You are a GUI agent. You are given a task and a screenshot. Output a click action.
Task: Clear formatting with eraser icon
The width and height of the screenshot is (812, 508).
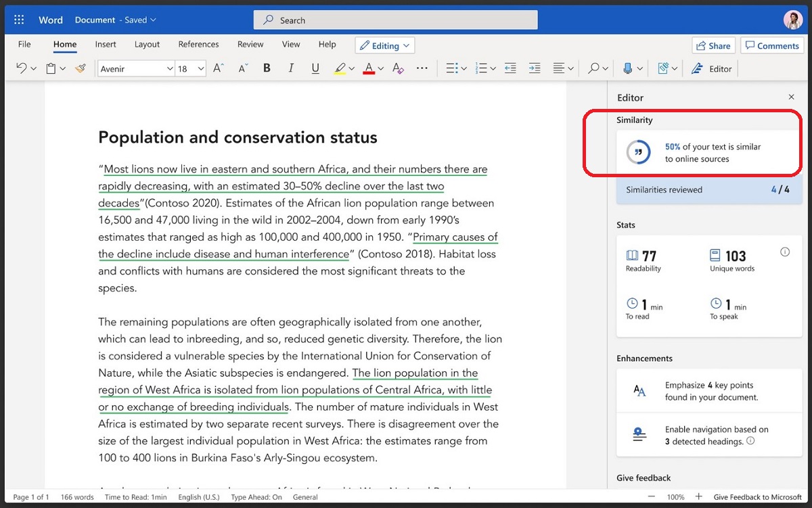tap(398, 68)
